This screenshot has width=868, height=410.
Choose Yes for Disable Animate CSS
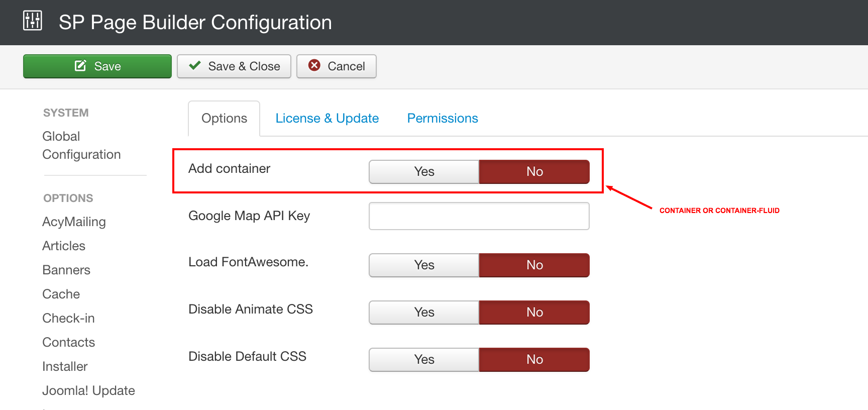click(424, 313)
